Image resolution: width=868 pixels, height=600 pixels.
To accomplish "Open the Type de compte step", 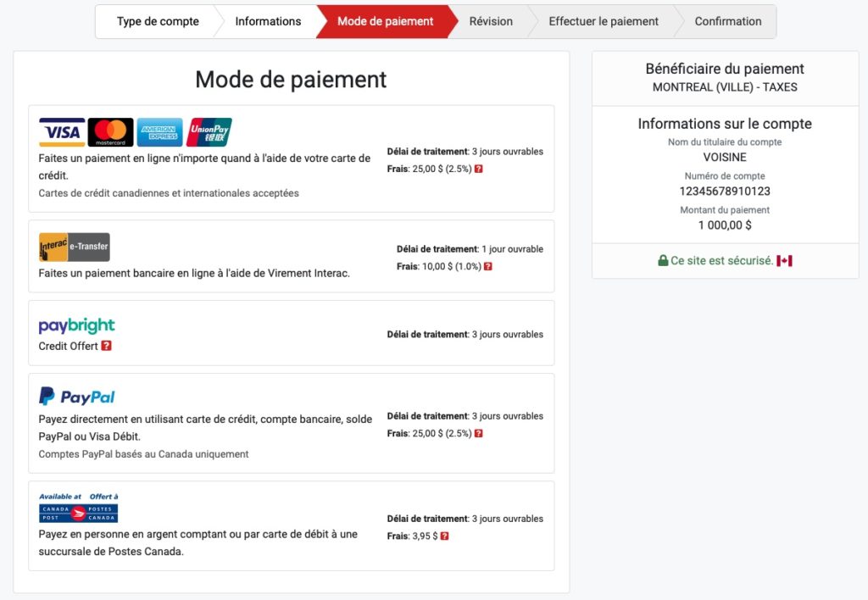I will (x=157, y=20).
